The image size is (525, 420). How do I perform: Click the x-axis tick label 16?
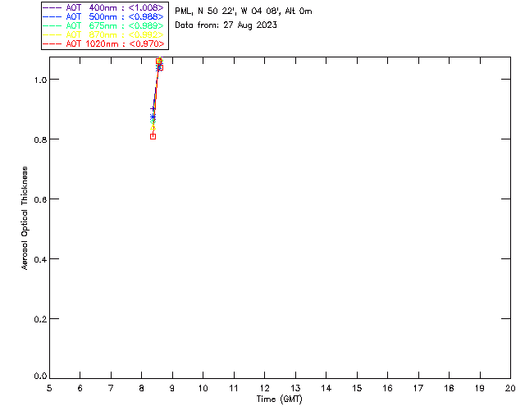click(x=387, y=388)
